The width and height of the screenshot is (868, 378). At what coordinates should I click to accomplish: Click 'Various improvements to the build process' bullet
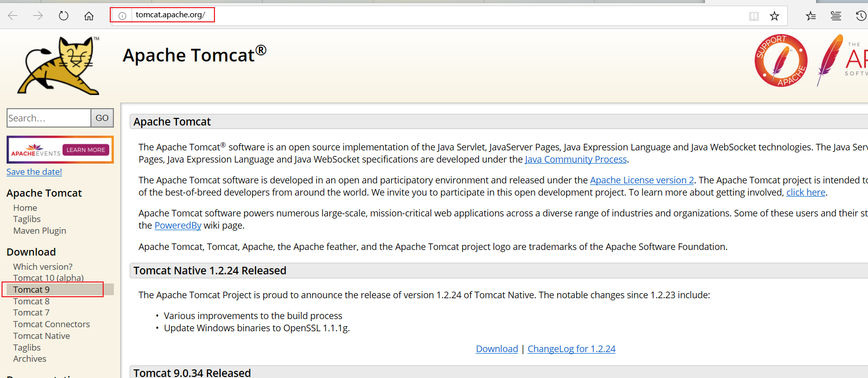(x=253, y=316)
